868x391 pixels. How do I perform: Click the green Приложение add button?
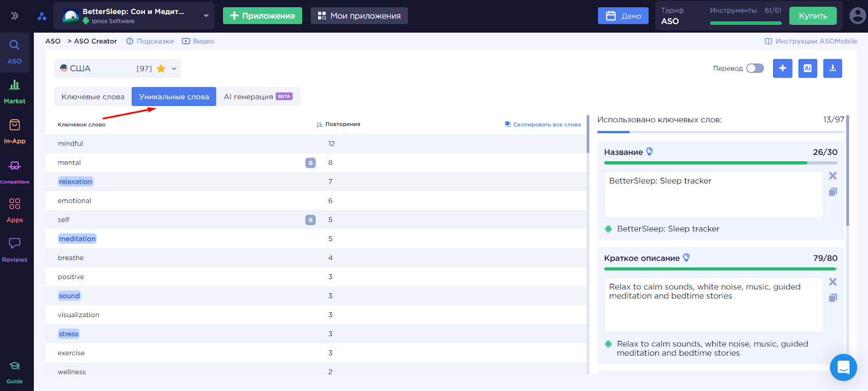point(263,16)
